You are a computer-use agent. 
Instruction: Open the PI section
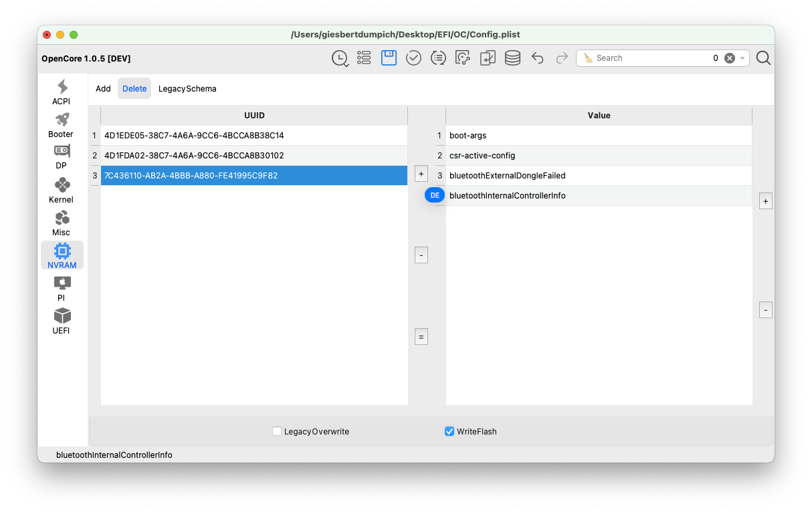click(x=62, y=288)
